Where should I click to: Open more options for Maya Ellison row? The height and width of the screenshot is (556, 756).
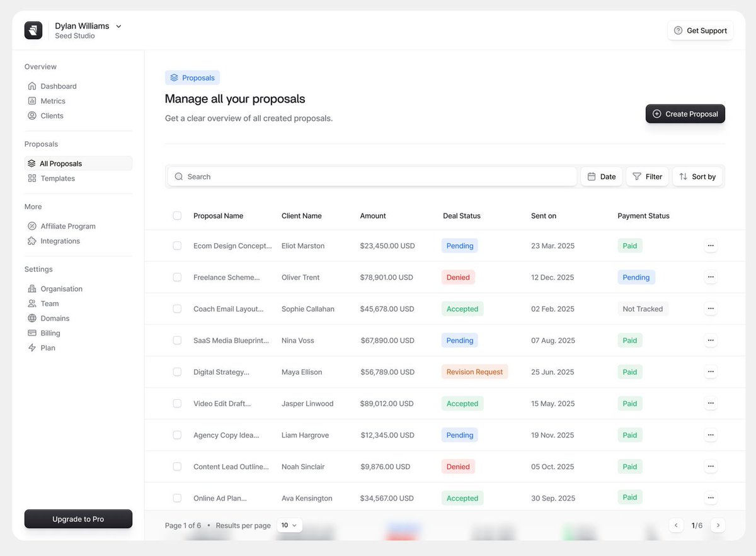point(711,372)
